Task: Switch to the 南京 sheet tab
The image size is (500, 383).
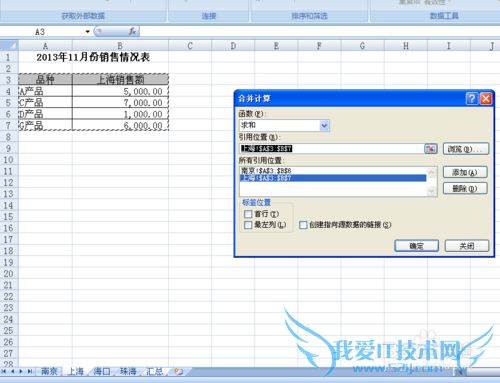Action: coord(49,371)
